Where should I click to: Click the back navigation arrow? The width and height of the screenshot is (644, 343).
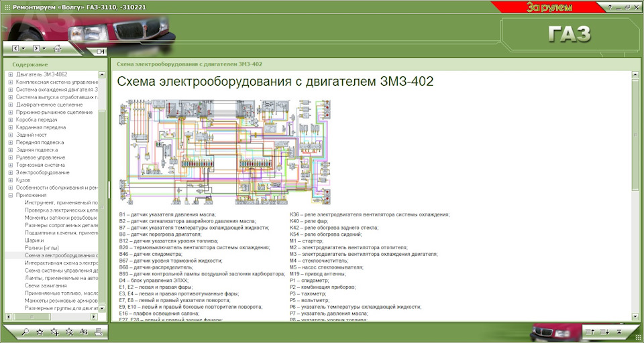pos(15,48)
